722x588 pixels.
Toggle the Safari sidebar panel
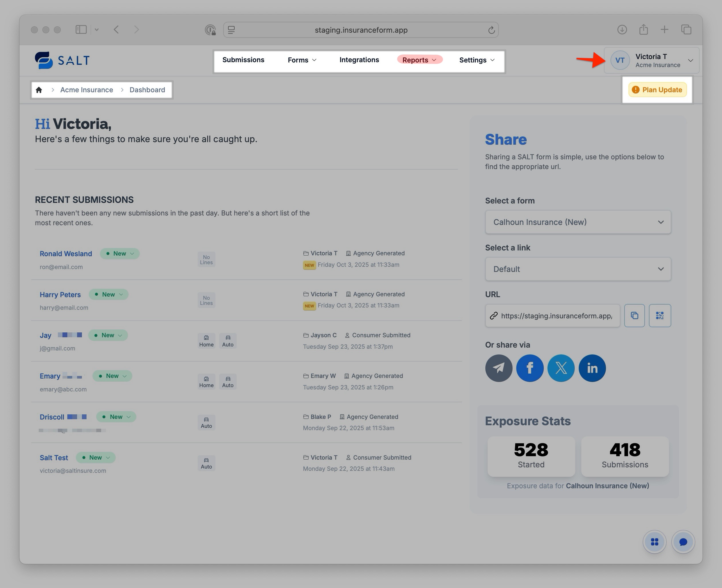81,30
